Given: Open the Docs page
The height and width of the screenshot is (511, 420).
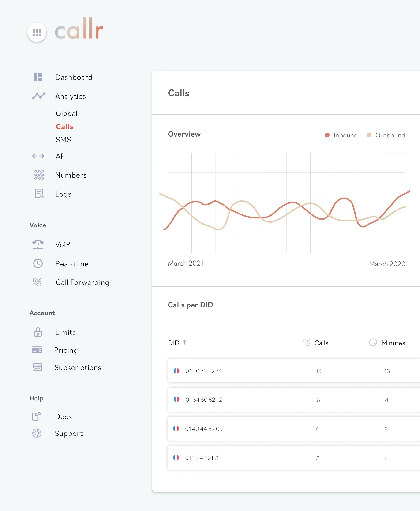Looking at the screenshot, I should point(63,416).
